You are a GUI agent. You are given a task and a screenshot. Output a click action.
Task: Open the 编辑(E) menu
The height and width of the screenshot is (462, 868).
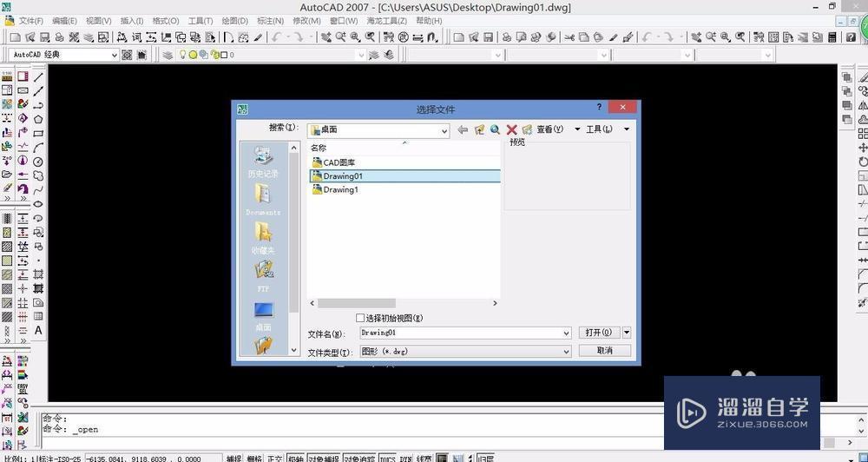(x=64, y=21)
